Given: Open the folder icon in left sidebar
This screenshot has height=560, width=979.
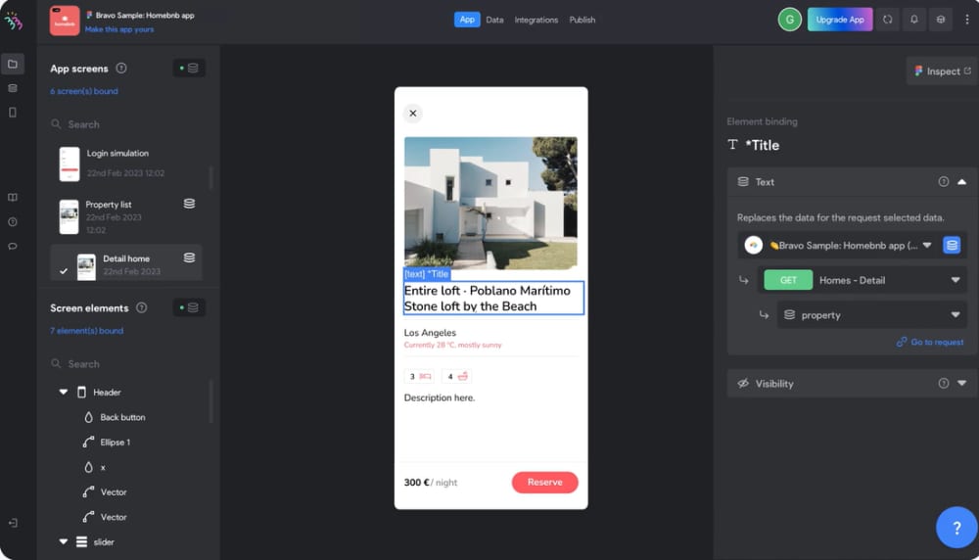Looking at the screenshot, I should (x=13, y=64).
